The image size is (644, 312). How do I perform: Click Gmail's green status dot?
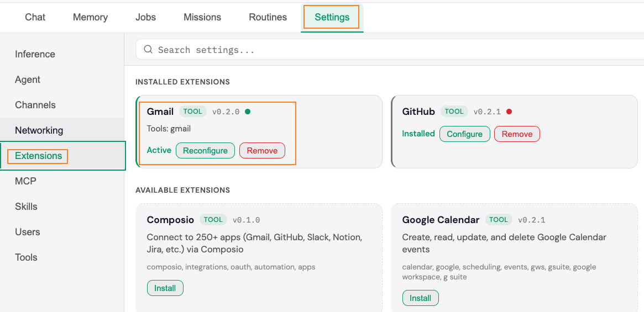click(x=248, y=112)
